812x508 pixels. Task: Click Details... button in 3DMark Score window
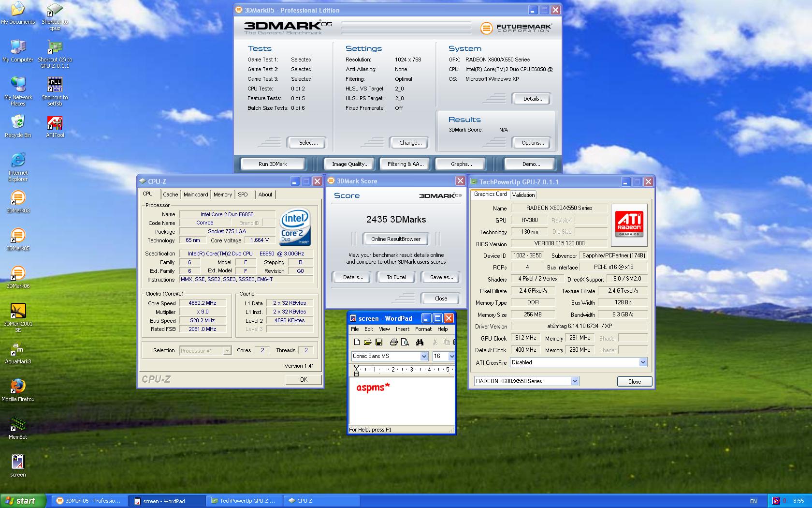[353, 277]
